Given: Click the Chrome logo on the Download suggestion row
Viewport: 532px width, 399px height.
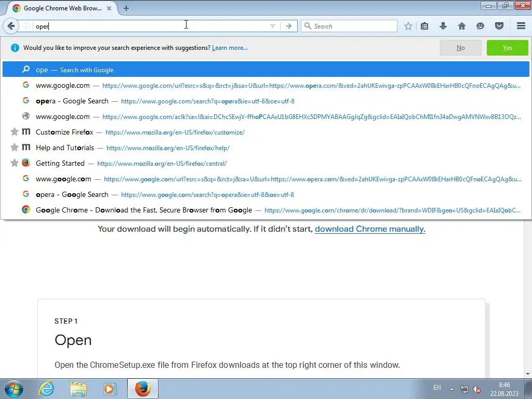Looking at the screenshot, I should pos(26,210).
